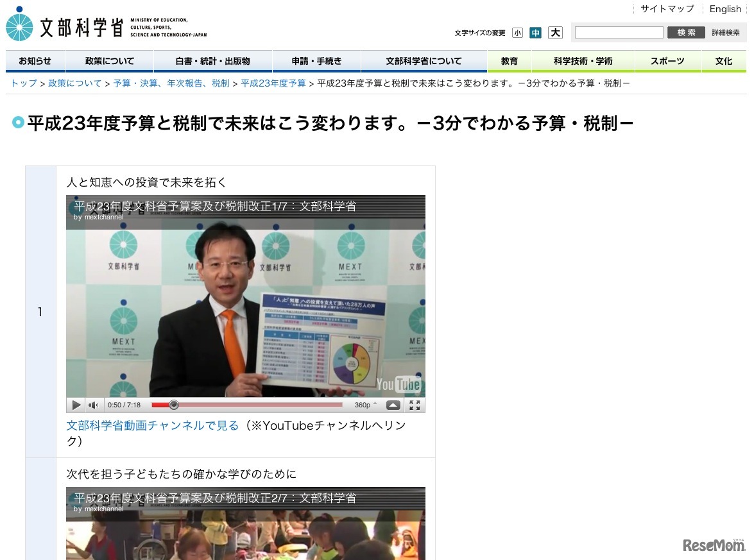The width and height of the screenshot is (754, 560).
Task: Play the first MEXT budget video
Action: click(76, 405)
